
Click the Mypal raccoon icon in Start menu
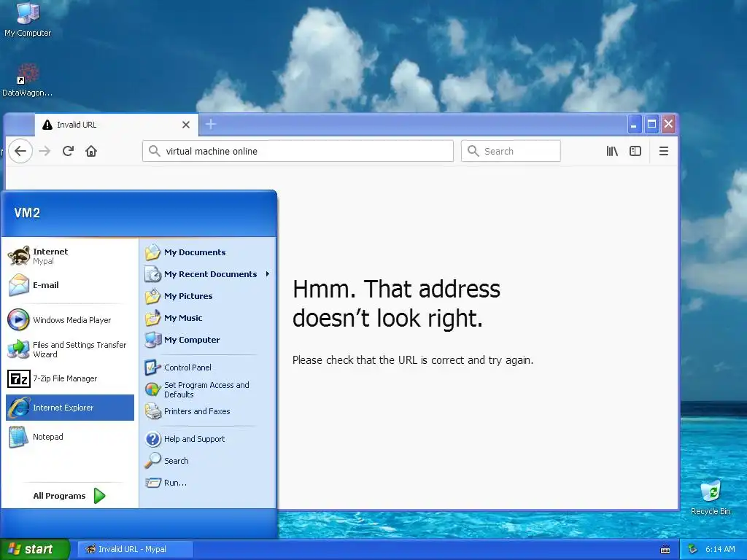click(x=18, y=256)
